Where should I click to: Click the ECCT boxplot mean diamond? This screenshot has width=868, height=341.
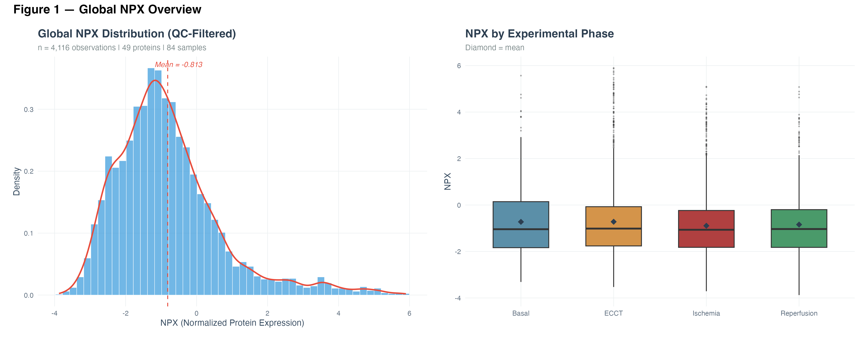(613, 221)
